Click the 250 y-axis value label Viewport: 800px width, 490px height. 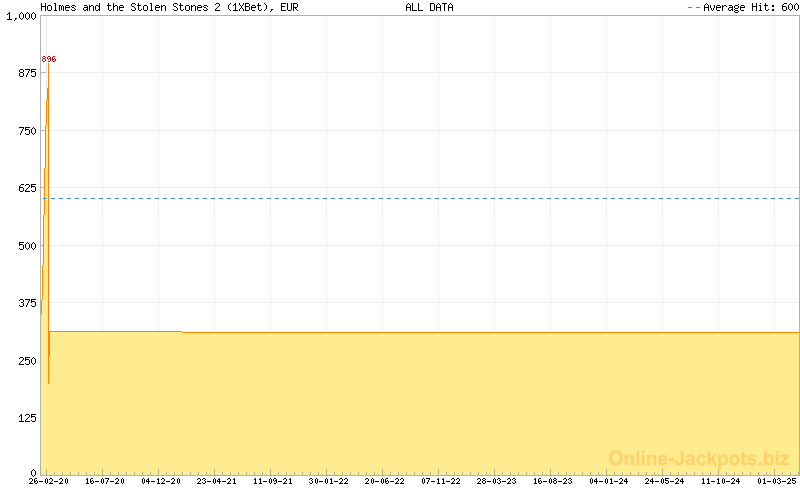coord(25,359)
